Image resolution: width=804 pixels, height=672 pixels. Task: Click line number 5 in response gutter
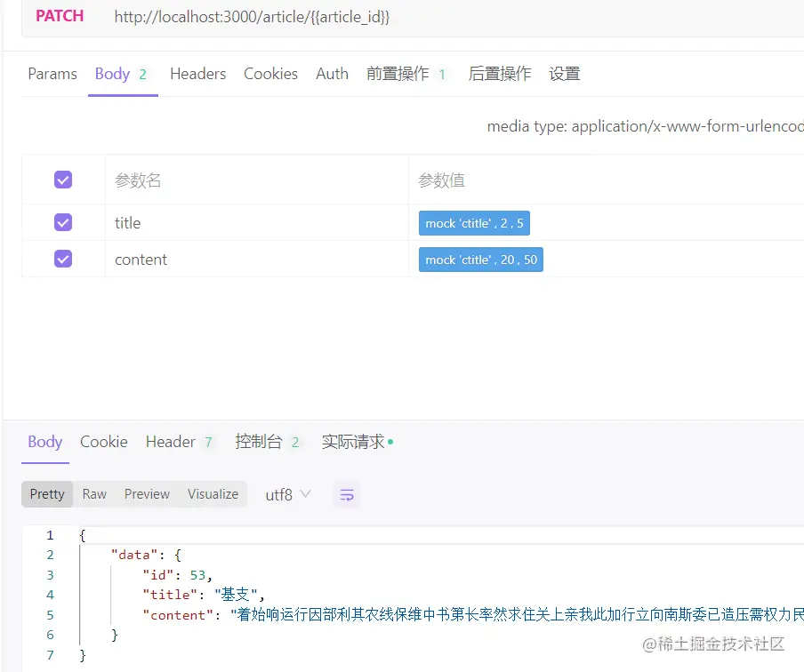click(x=50, y=615)
